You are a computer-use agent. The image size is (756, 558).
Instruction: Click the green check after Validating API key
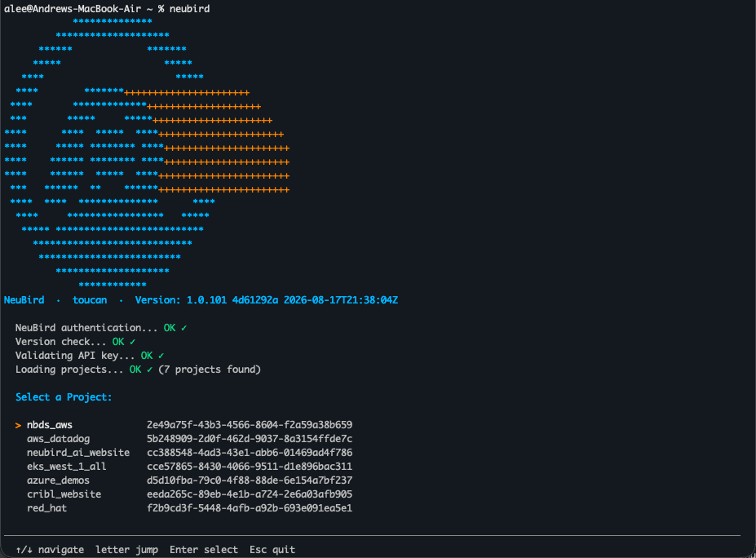[161, 356]
